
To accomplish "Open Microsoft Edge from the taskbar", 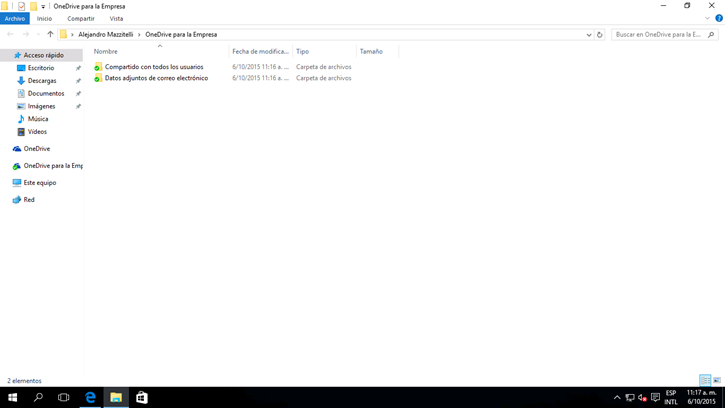I will click(90, 397).
